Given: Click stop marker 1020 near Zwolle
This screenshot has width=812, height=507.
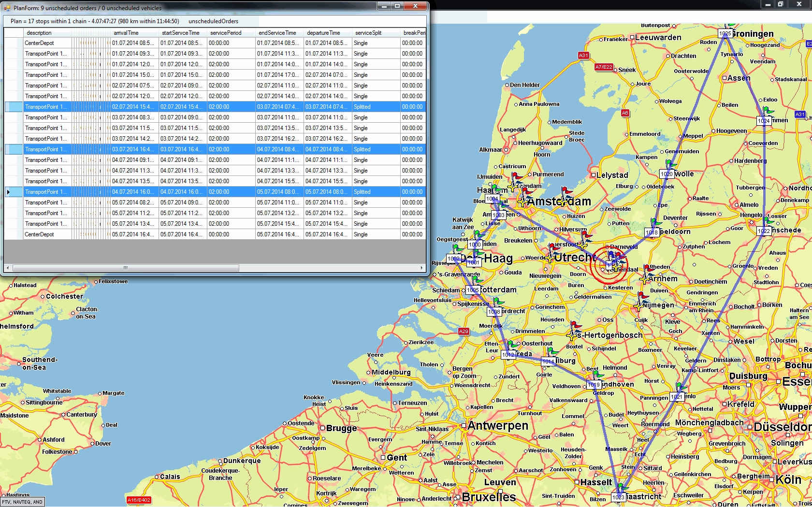Looking at the screenshot, I should point(667,174).
